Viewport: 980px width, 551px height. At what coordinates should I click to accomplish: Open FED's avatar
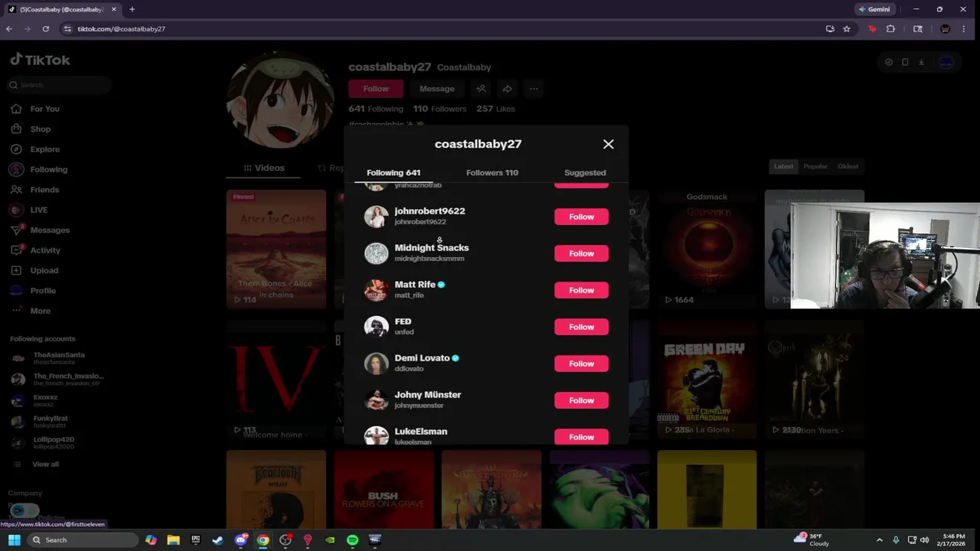pyautogui.click(x=376, y=327)
